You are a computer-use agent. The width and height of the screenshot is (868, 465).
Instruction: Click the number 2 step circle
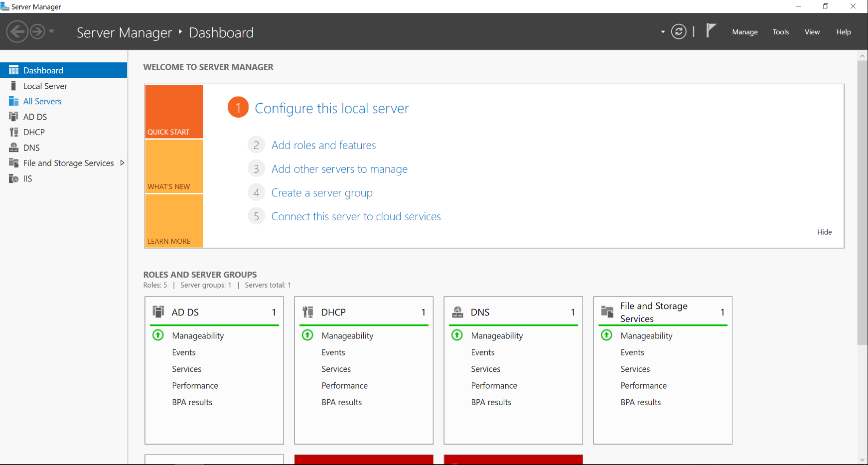[256, 145]
